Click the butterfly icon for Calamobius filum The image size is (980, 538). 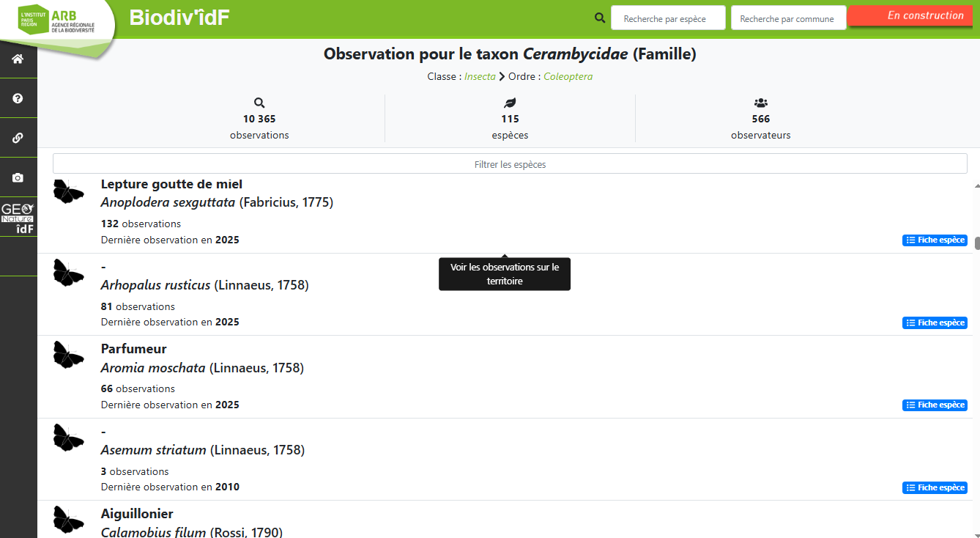tap(69, 520)
